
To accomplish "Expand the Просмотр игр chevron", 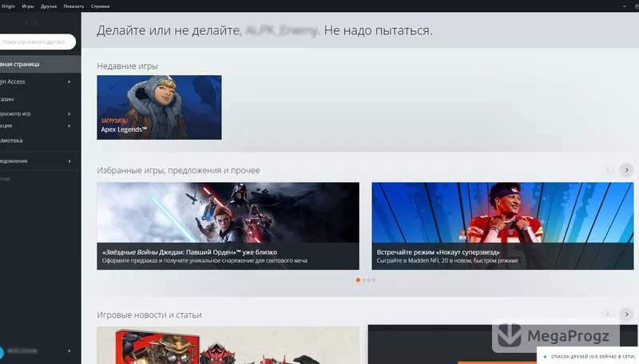I will pos(69,113).
